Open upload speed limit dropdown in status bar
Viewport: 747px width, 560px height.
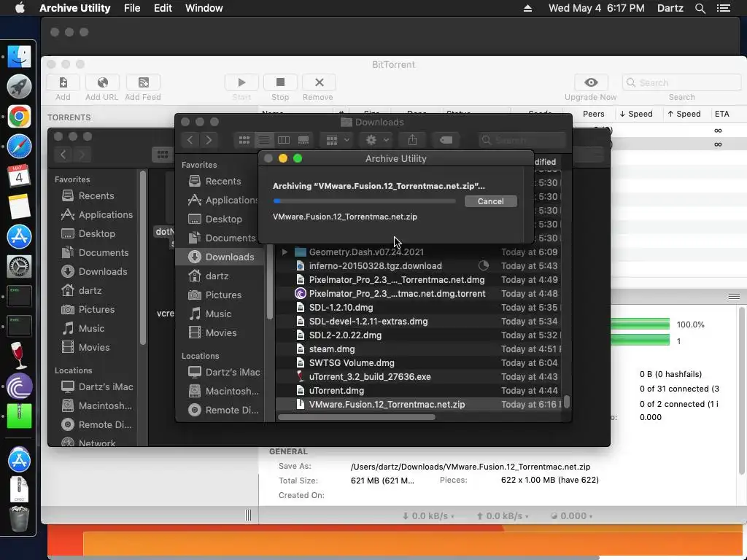[502, 516]
